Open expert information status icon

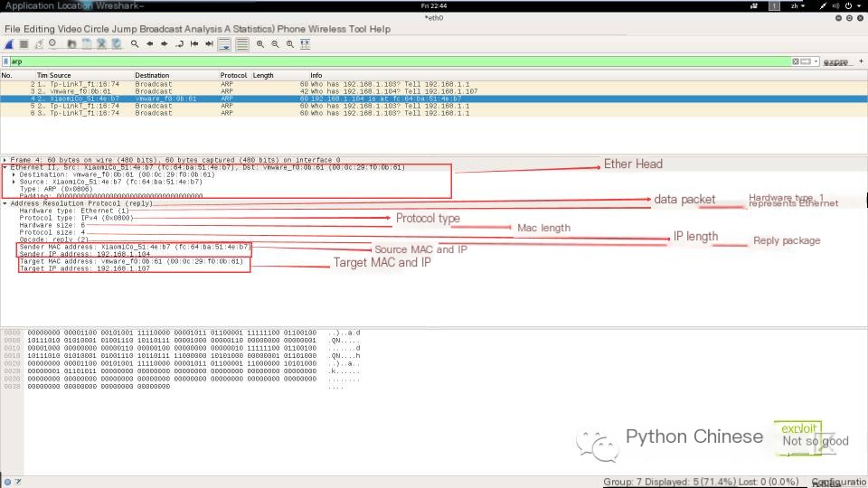[7, 482]
